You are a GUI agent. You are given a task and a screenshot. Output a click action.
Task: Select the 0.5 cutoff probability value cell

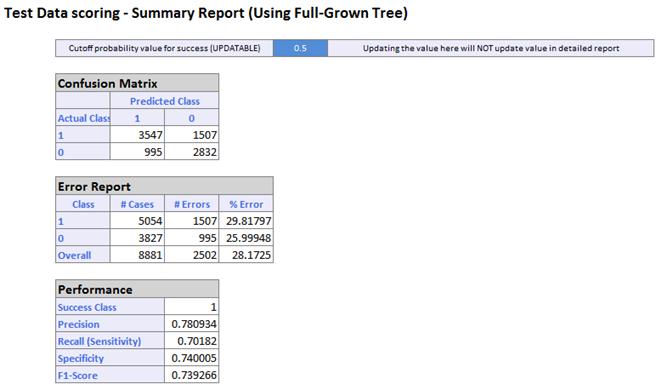tap(300, 48)
